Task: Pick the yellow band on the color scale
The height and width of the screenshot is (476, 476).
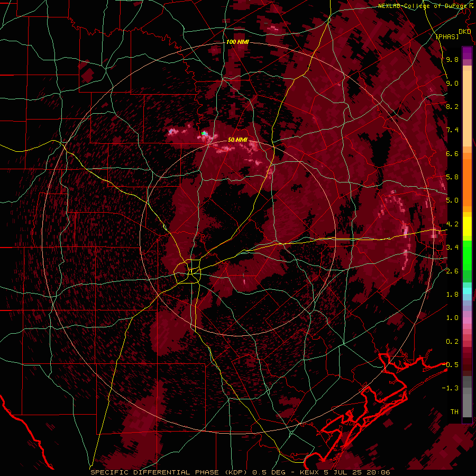Action: (x=467, y=226)
